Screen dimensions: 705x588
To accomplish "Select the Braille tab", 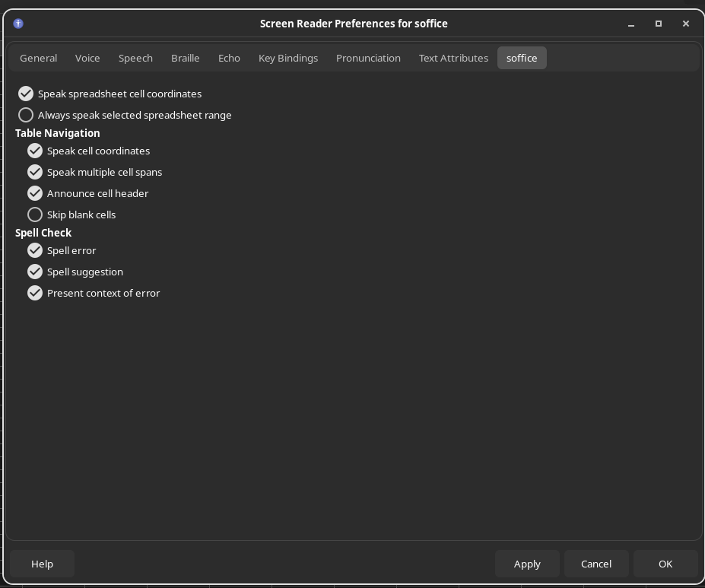I will tap(185, 58).
